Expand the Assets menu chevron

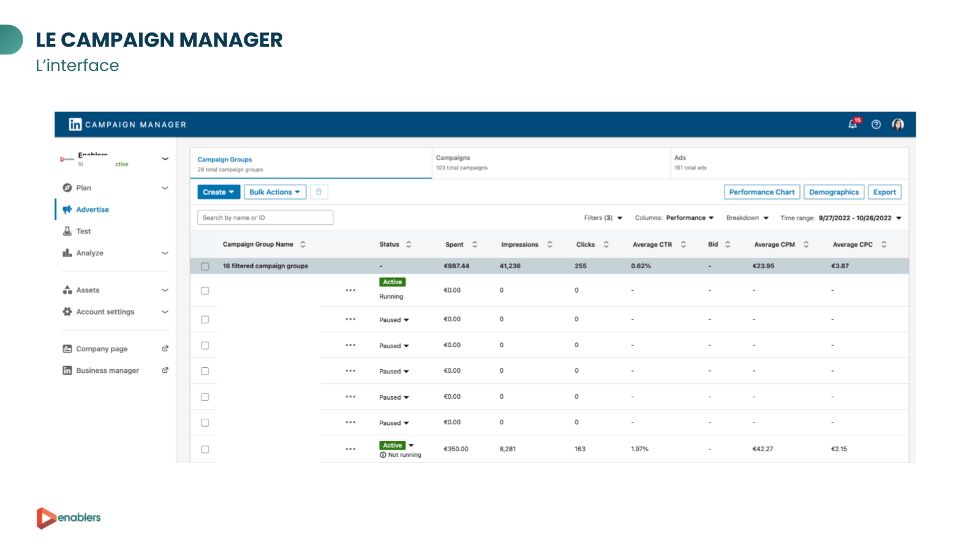165,290
